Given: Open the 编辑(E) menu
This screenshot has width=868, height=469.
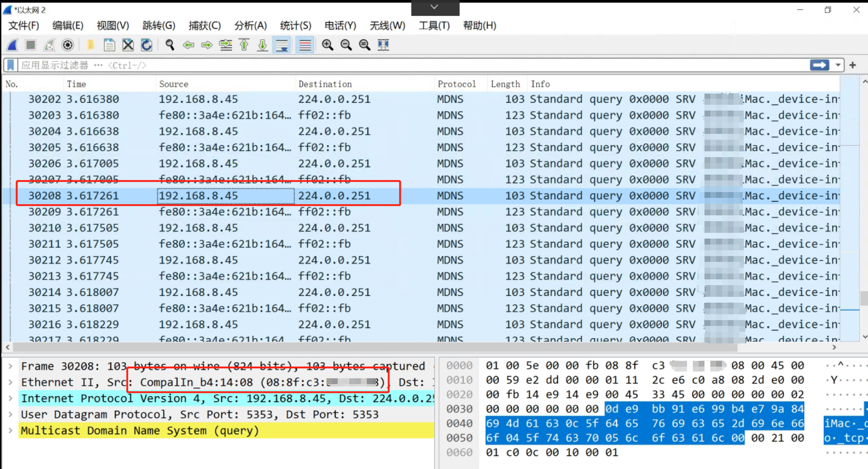Looking at the screenshot, I should [68, 26].
